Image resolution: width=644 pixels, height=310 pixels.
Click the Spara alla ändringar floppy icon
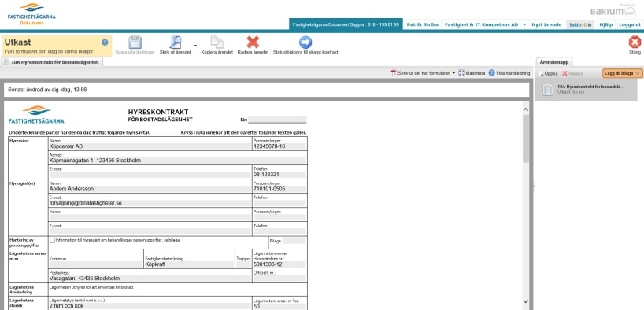click(135, 42)
